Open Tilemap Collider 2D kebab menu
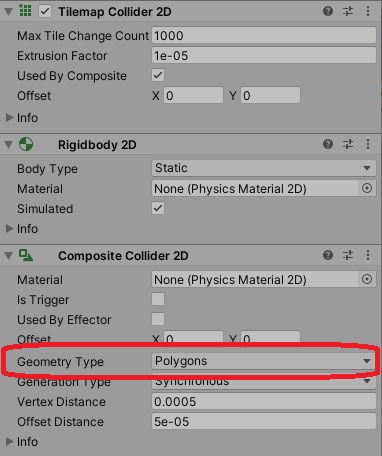Screen dimensions: 382x456 [368, 11]
